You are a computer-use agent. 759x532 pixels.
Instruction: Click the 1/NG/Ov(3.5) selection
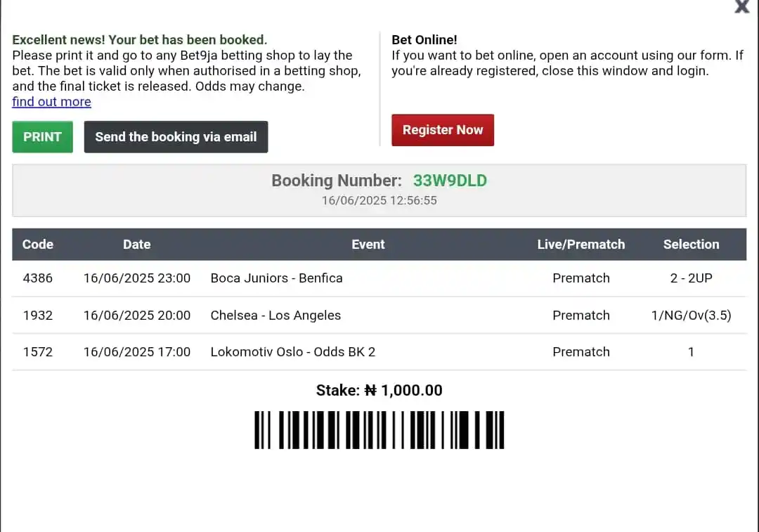click(692, 315)
